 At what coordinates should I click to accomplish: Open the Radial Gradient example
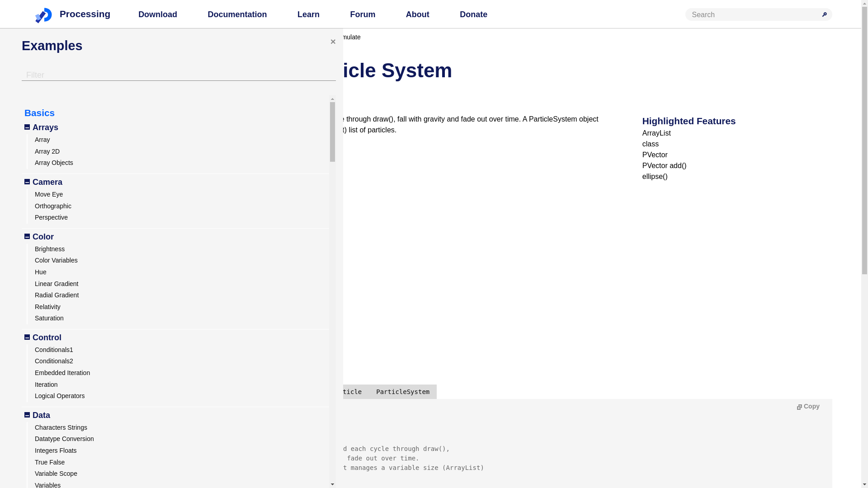click(x=57, y=295)
